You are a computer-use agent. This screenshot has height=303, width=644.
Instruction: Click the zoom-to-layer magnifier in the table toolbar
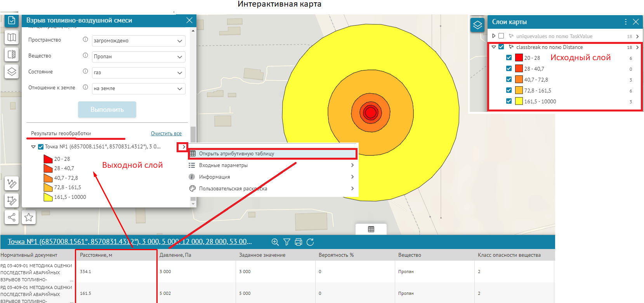(275, 242)
